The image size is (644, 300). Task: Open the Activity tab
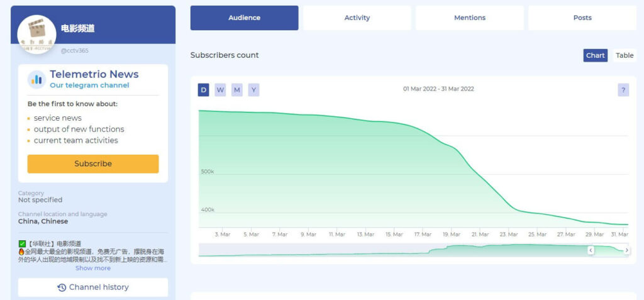(357, 18)
